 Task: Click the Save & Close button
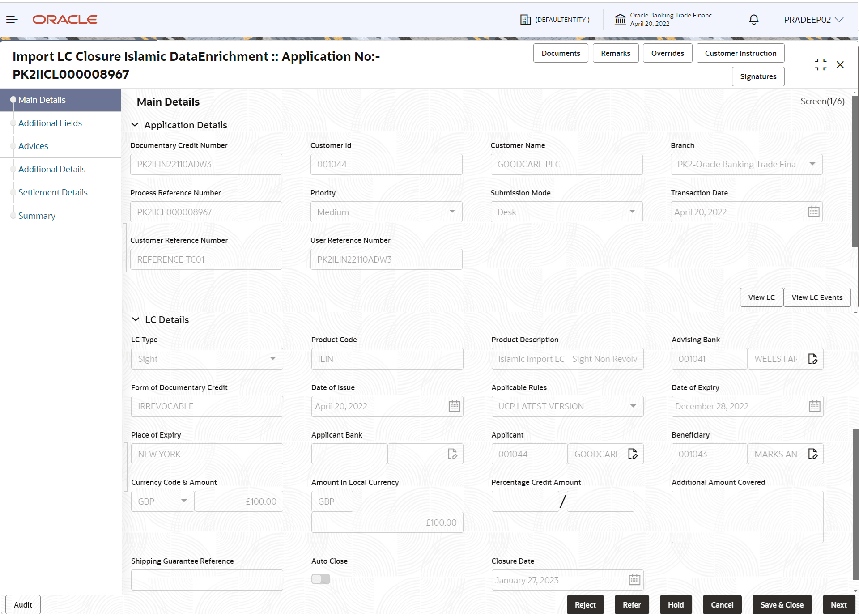click(782, 604)
